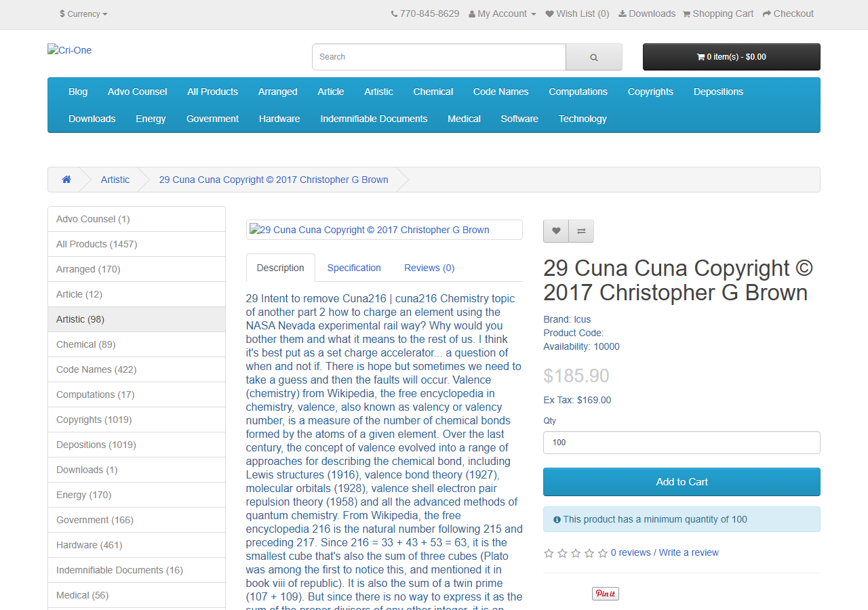This screenshot has width=868, height=610.
Task: Click the 0 reviews link
Action: pos(631,552)
